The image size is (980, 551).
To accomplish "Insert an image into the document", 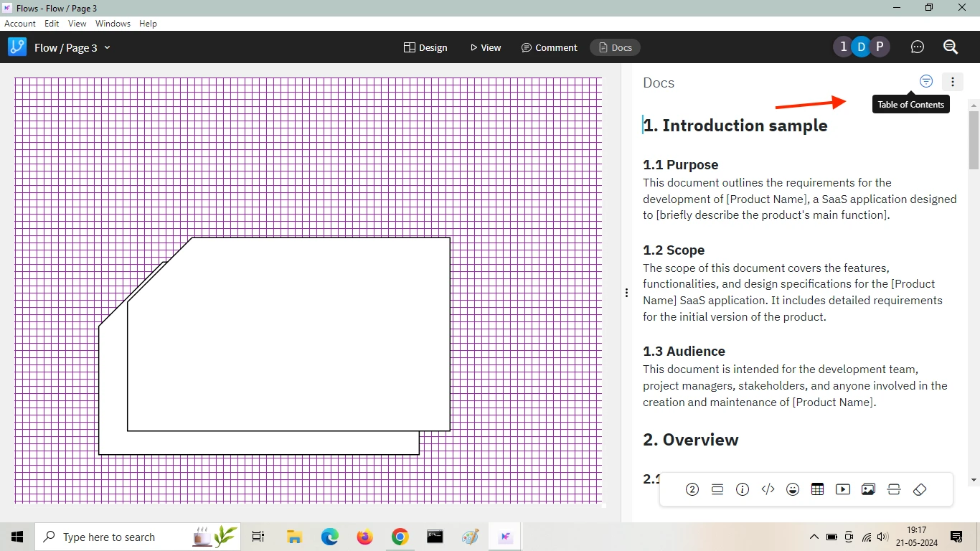I will coord(867,489).
